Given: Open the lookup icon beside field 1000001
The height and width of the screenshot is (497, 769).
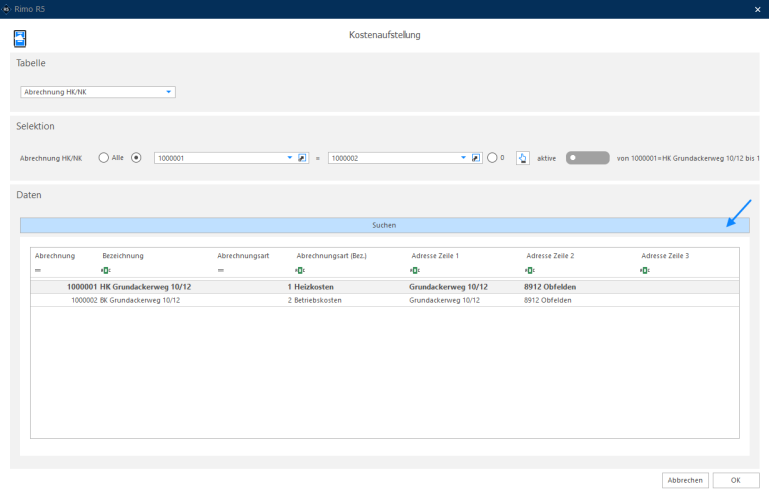Looking at the screenshot, I should click(x=302, y=158).
